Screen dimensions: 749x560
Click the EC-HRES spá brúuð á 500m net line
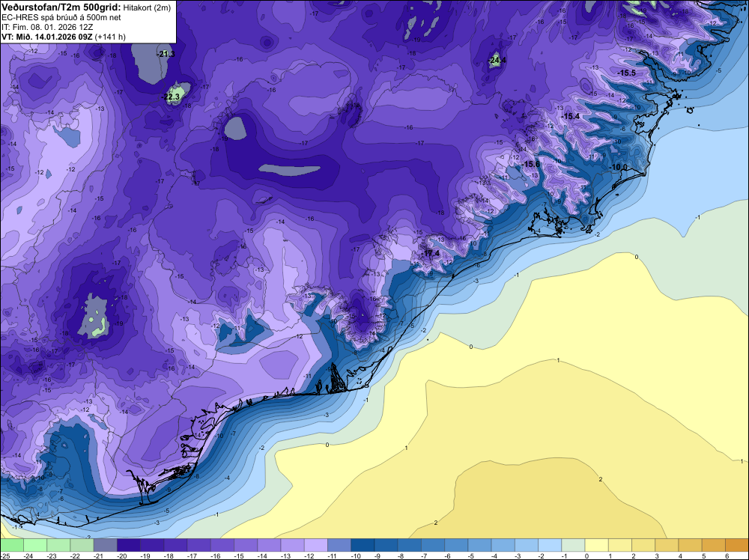pyautogui.click(x=61, y=17)
